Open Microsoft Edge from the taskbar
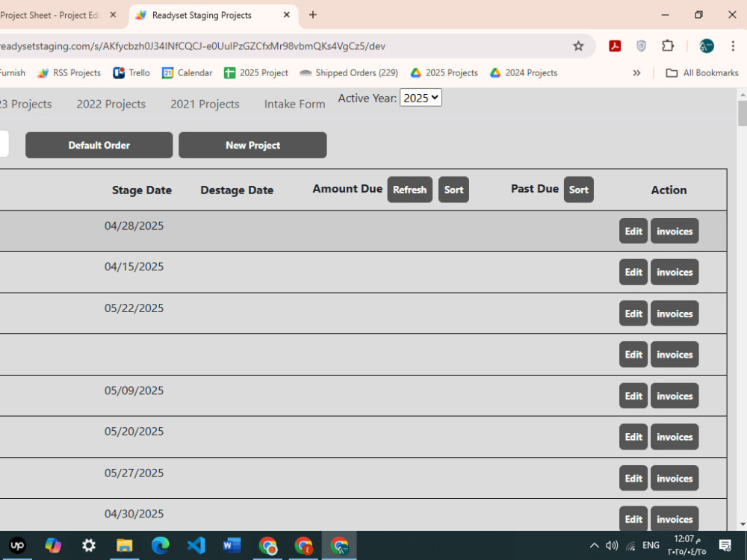Viewport: 747px width, 560px height. [160, 546]
